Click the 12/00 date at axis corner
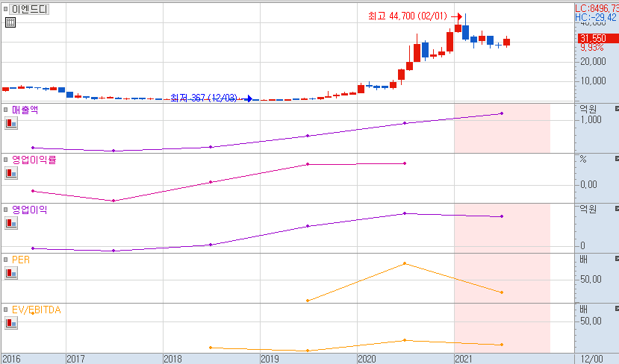Viewport: 619px width, 364px height. (593, 359)
